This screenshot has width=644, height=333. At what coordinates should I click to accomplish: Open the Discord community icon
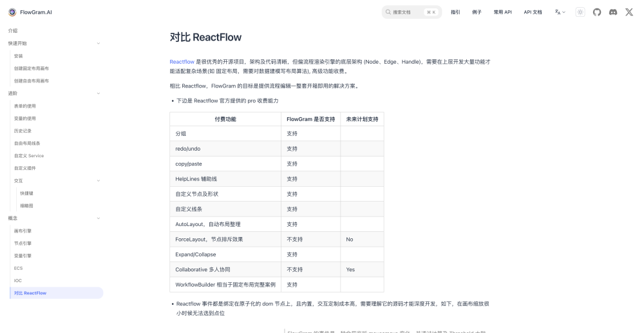[613, 12]
